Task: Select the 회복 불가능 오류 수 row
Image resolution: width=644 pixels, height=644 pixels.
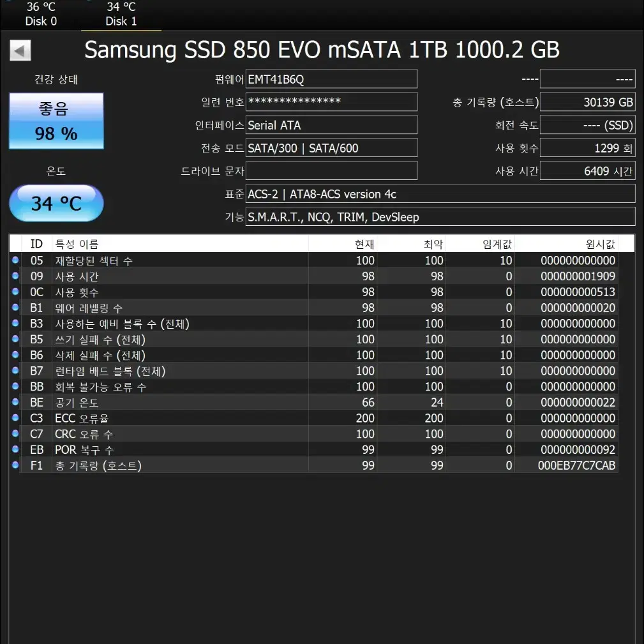Action: click(314, 387)
